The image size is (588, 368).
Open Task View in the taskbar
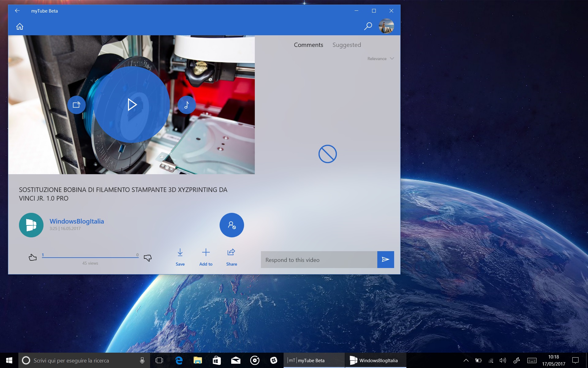[x=159, y=360]
